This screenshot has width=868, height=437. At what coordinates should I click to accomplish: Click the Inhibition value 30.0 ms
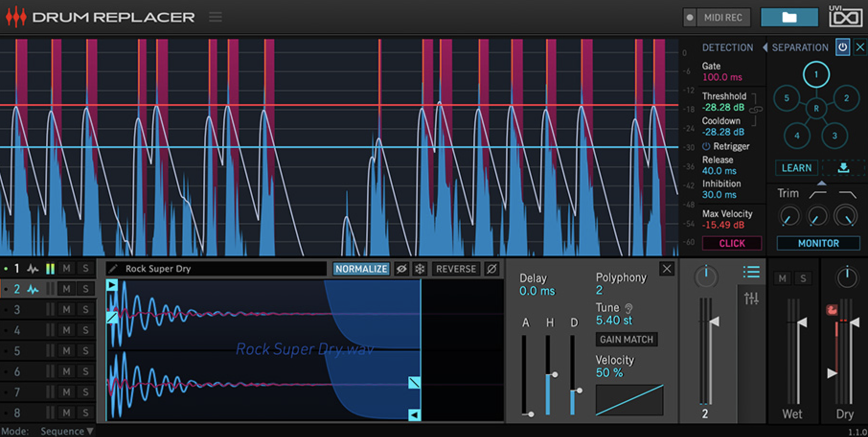(719, 195)
